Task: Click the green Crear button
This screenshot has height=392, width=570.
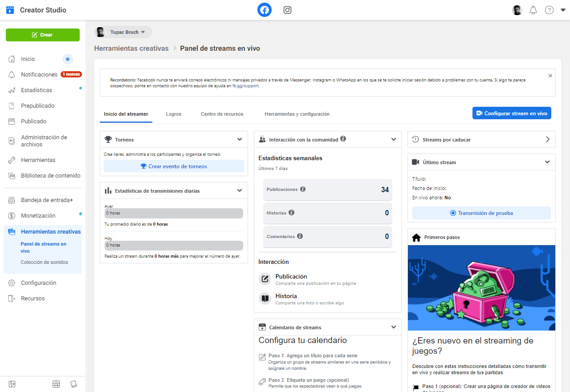Action: (43, 35)
